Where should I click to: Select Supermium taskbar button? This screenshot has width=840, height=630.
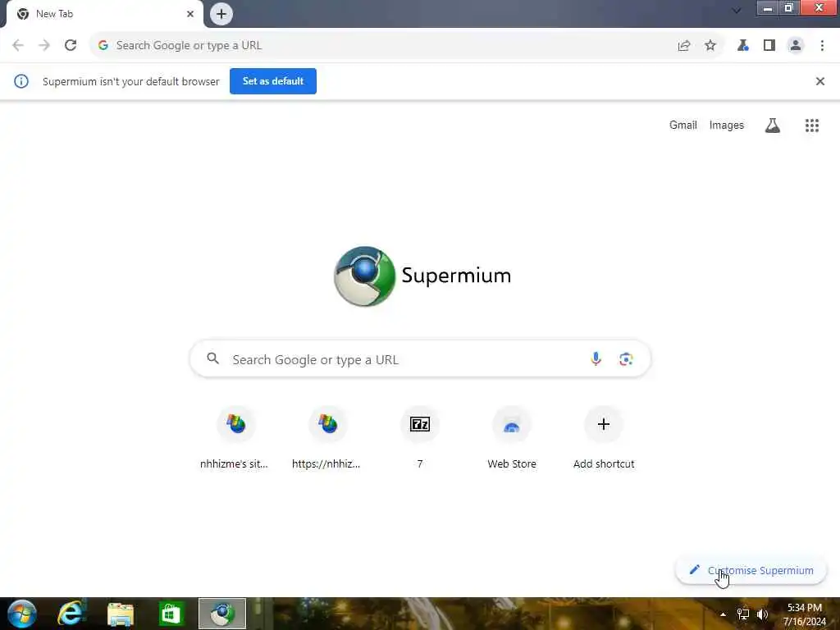tap(222, 614)
